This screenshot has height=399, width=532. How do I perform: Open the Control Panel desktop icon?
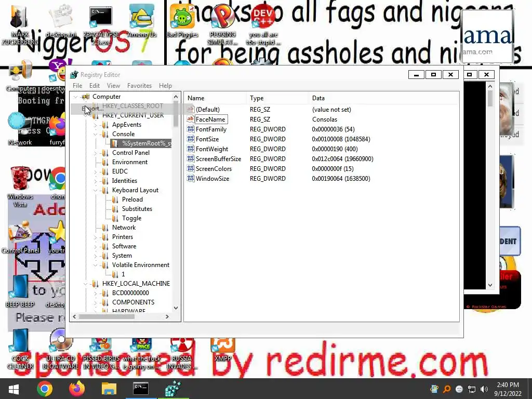pos(20,237)
